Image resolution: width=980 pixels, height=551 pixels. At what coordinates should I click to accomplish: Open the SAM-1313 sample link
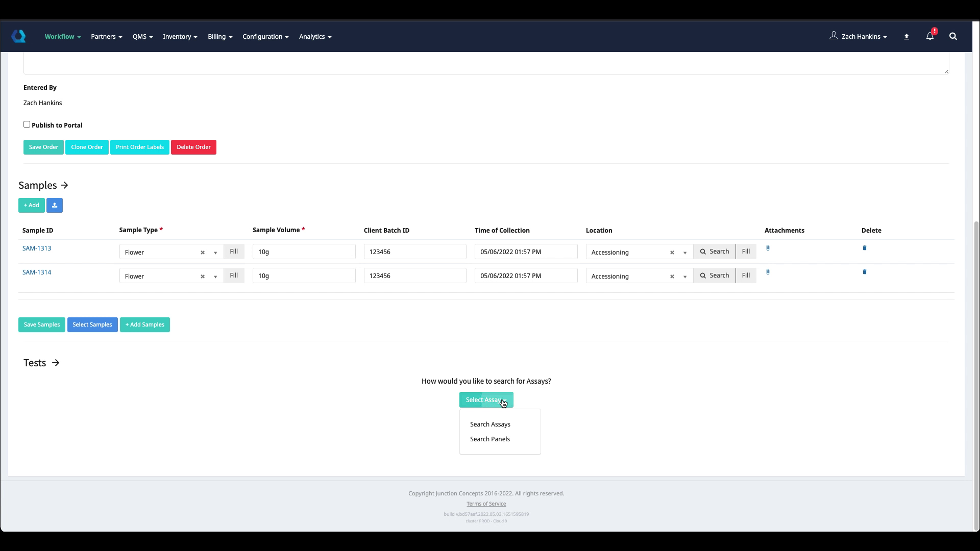pos(37,248)
